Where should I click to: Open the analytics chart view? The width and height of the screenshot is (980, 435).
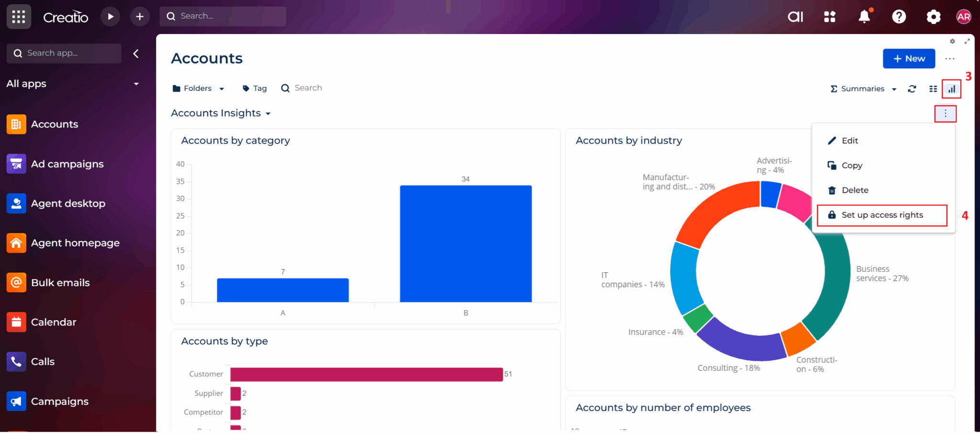point(951,89)
